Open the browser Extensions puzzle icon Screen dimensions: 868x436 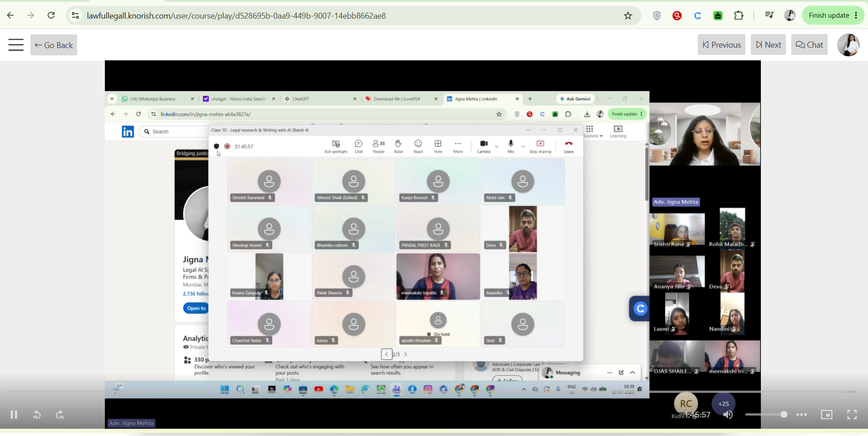point(739,15)
